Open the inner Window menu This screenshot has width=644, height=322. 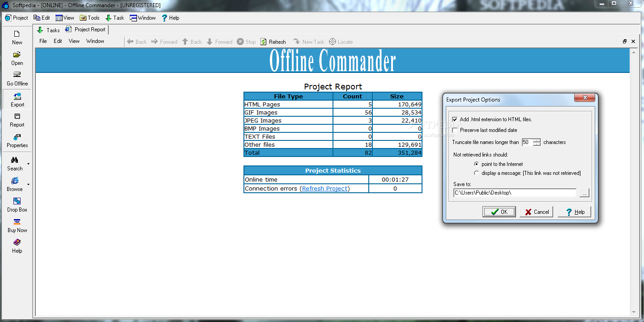pos(95,41)
